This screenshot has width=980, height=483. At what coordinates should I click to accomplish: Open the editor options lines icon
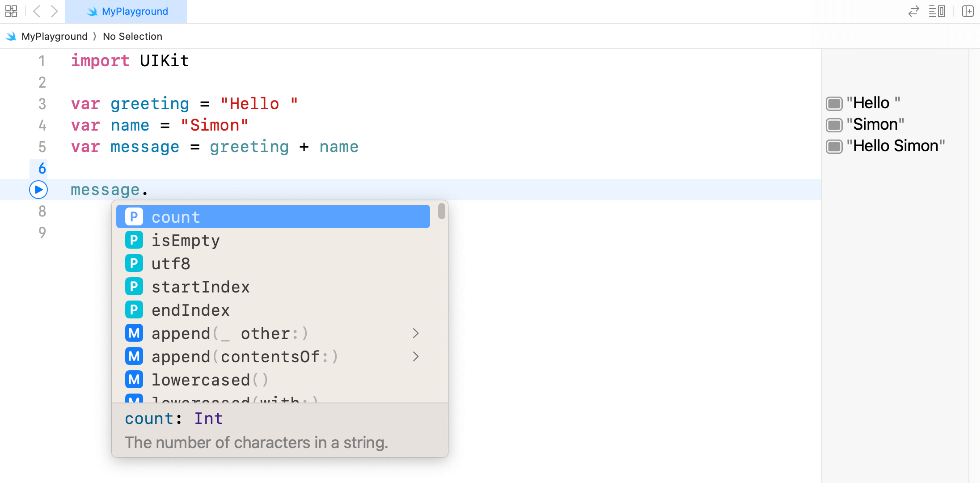click(937, 11)
